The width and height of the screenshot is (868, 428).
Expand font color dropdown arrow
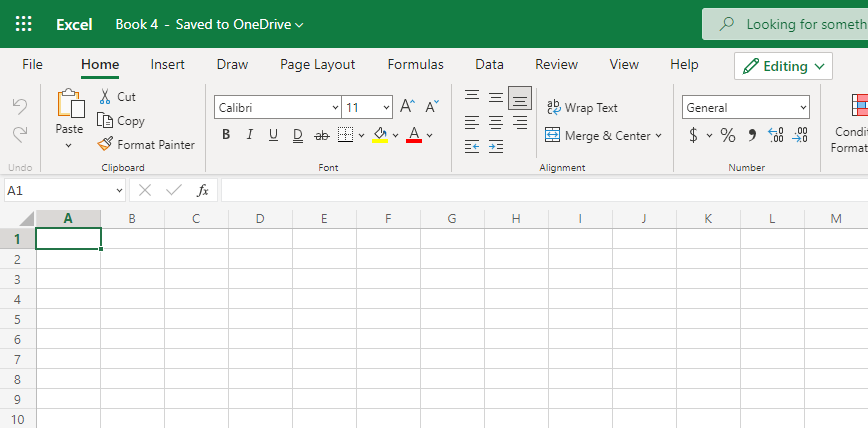[x=430, y=135]
